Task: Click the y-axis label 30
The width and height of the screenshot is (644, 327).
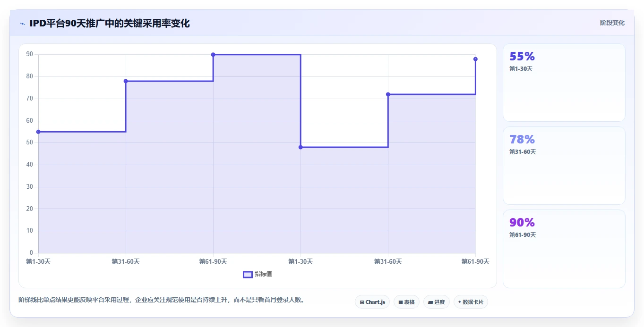Action: tap(30, 187)
